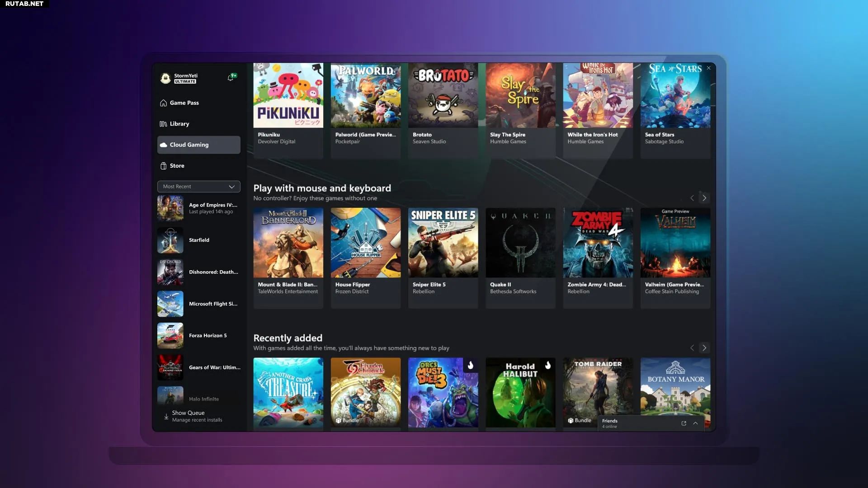The image size is (868, 488).
Task: Toggle Valheim Game Preview tag indicator
Action: 675,211
